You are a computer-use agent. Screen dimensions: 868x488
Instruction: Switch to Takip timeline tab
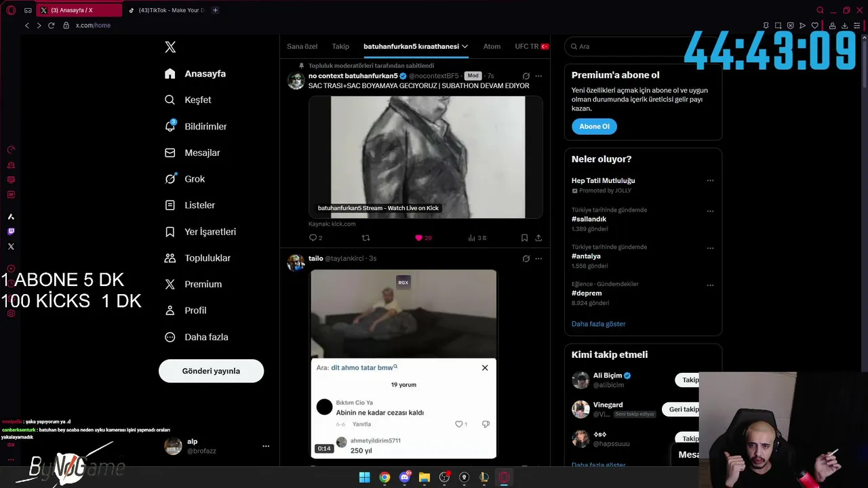[x=340, y=46]
